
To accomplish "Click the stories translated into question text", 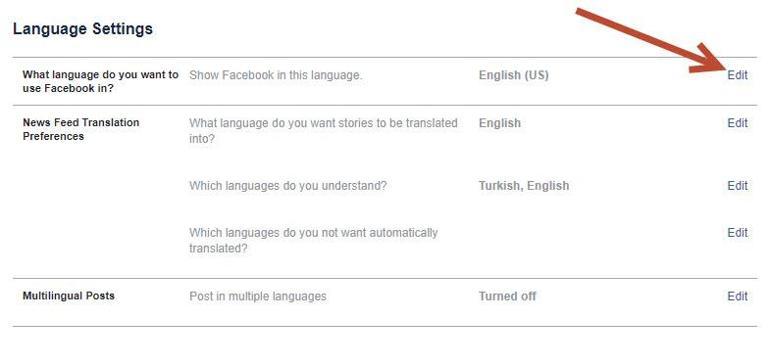I will pyautogui.click(x=323, y=131).
